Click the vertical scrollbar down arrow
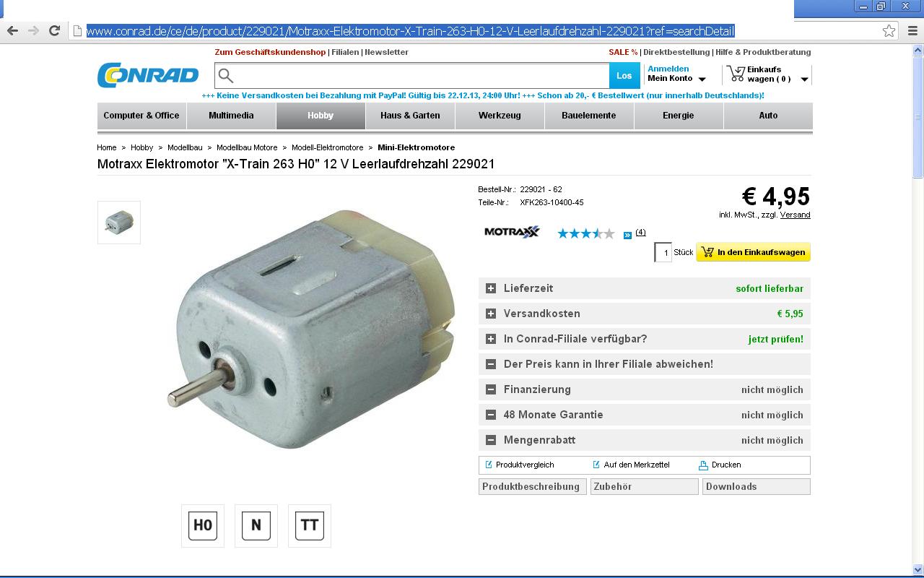The width and height of the screenshot is (924, 578). (918, 569)
